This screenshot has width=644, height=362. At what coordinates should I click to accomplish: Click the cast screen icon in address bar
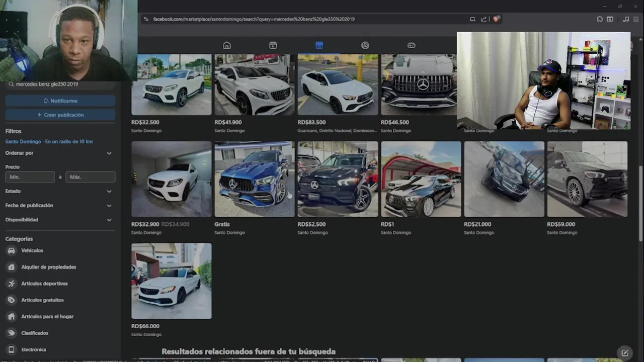click(472, 19)
